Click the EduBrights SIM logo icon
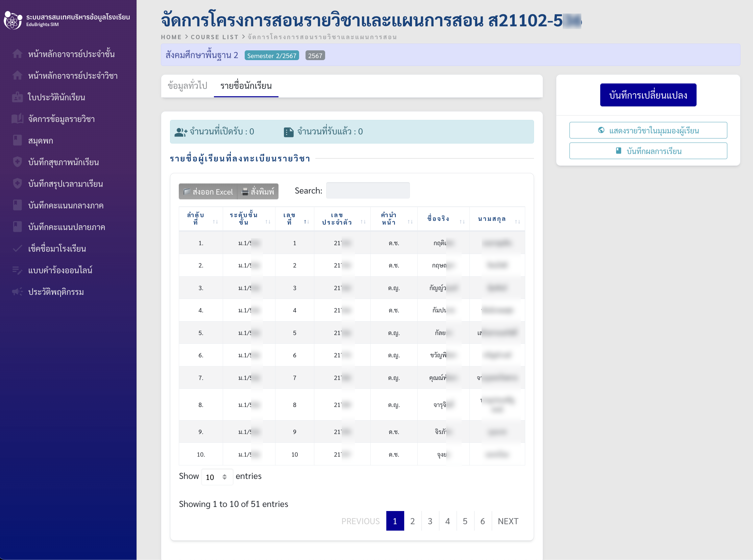This screenshot has width=753, height=560. point(13,20)
